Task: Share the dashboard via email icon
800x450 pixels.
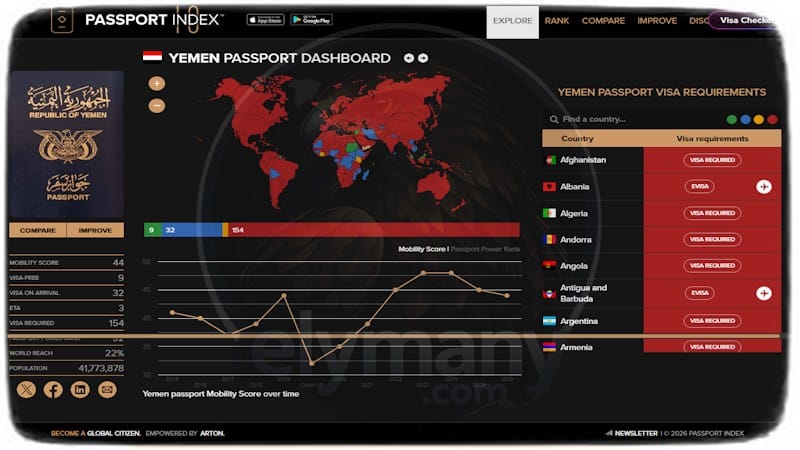Action: tap(107, 390)
